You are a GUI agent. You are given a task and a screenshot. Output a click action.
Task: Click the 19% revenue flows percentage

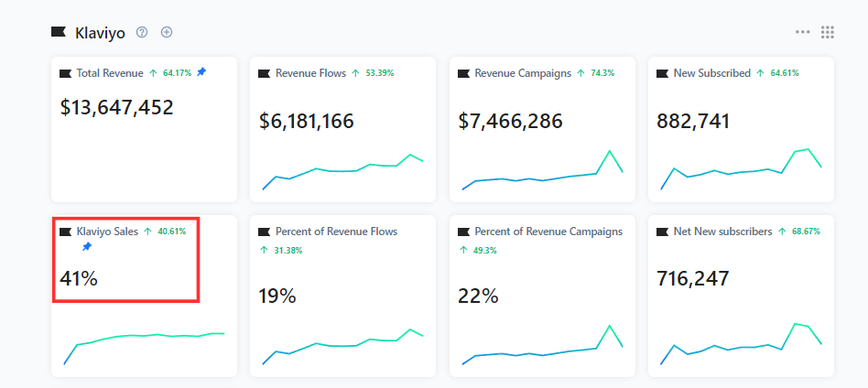coord(277,296)
